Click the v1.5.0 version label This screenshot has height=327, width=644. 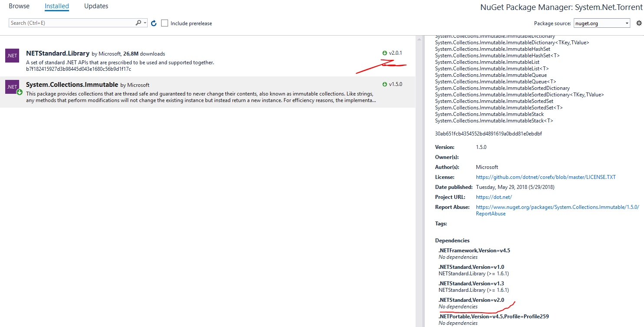click(x=395, y=84)
